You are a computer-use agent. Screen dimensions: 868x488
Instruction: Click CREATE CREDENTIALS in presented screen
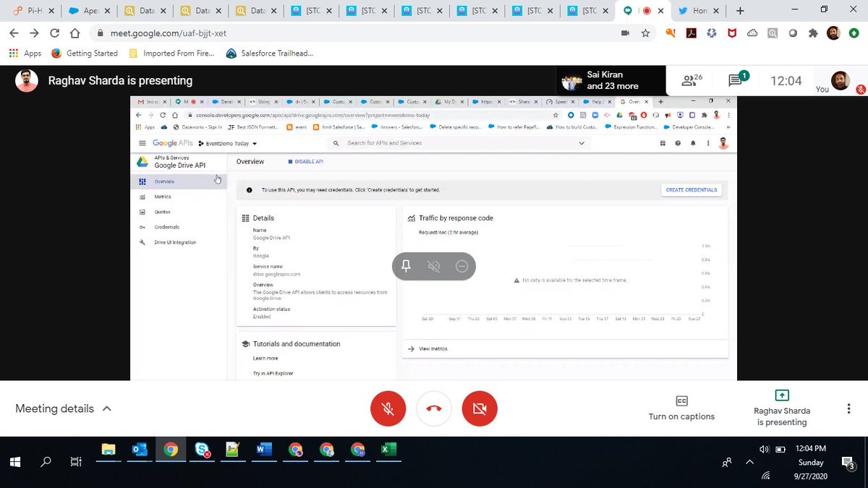[x=692, y=190]
